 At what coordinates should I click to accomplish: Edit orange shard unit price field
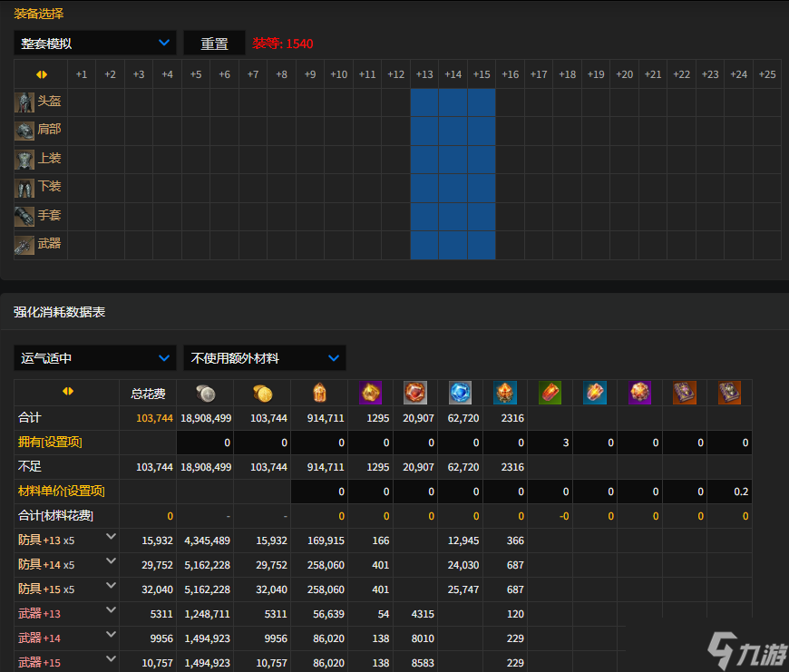[319, 492]
